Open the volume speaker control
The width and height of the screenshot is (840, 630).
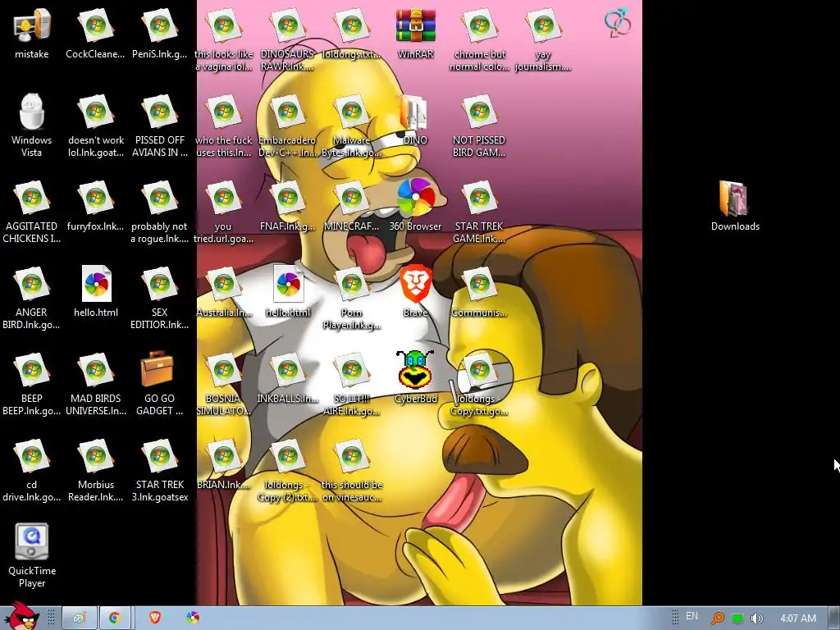pyautogui.click(x=756, y=619)
